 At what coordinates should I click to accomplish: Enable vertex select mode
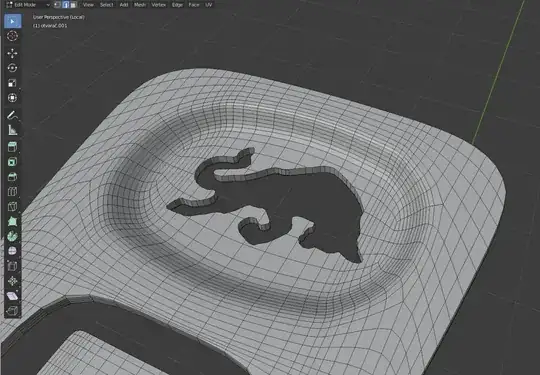pos(58,4)
